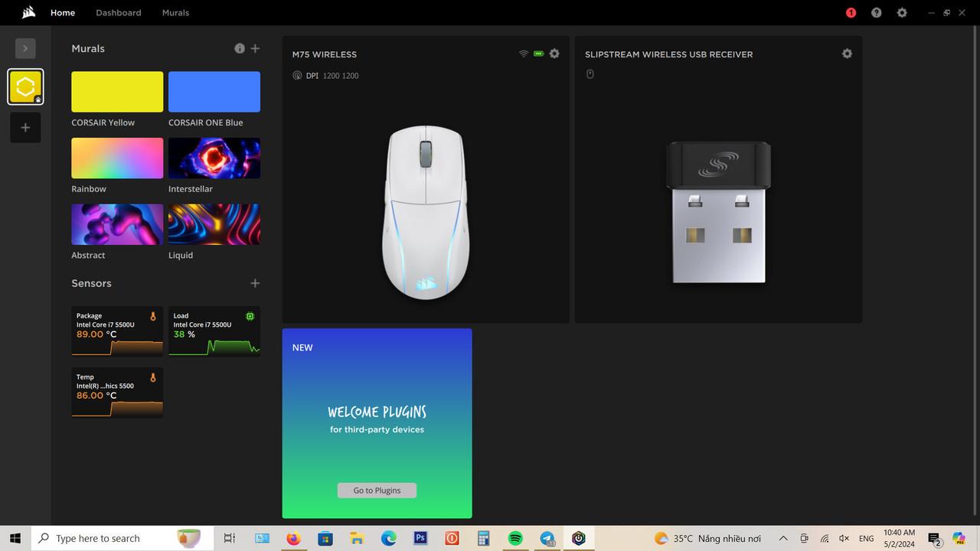Open Windows notification center
This screenshot has width=980, height=551.
pyautogui.click(x=934, y=538)
